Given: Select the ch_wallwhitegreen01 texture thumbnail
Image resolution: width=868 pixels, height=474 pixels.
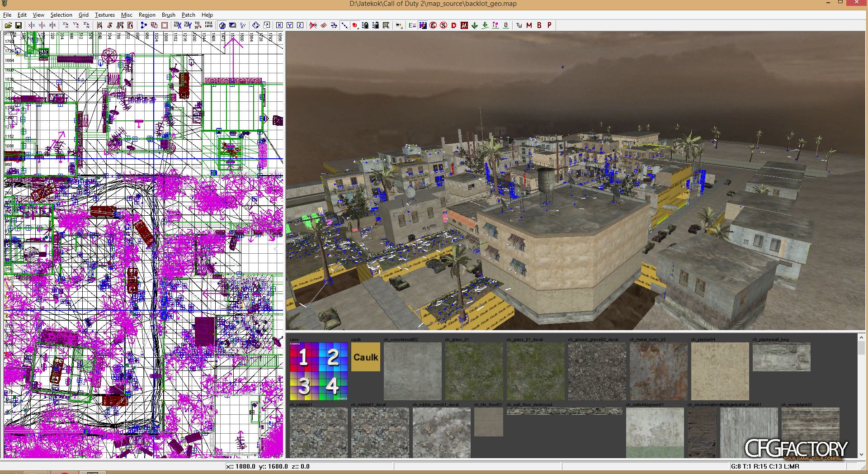Looking at the screenshot, I should [655, 433].
